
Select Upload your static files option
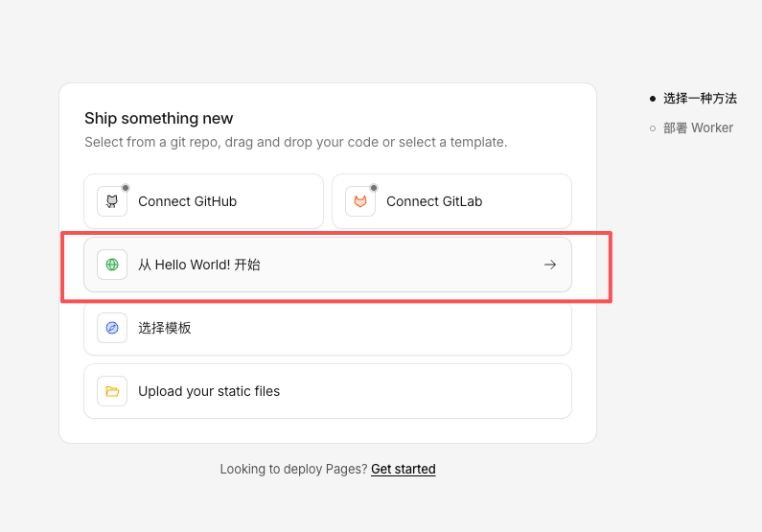(x=209, y=391)
